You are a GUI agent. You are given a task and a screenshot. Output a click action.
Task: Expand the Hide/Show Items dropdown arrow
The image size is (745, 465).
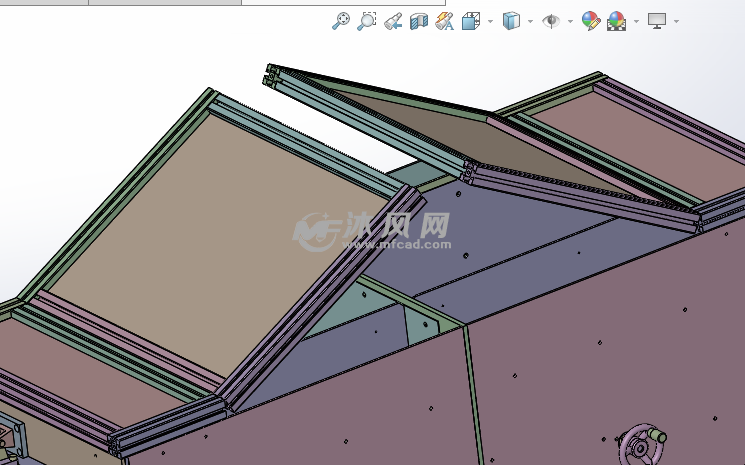[x=570, y=21]
